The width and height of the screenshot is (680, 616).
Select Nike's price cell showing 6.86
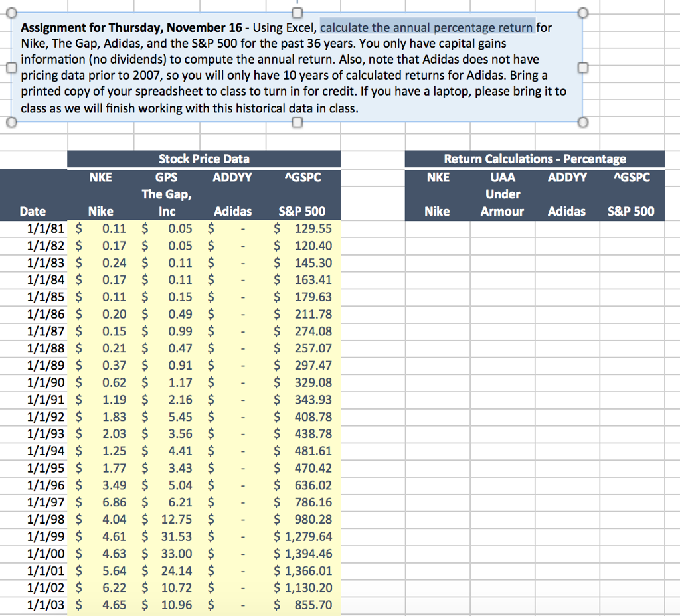100,502
